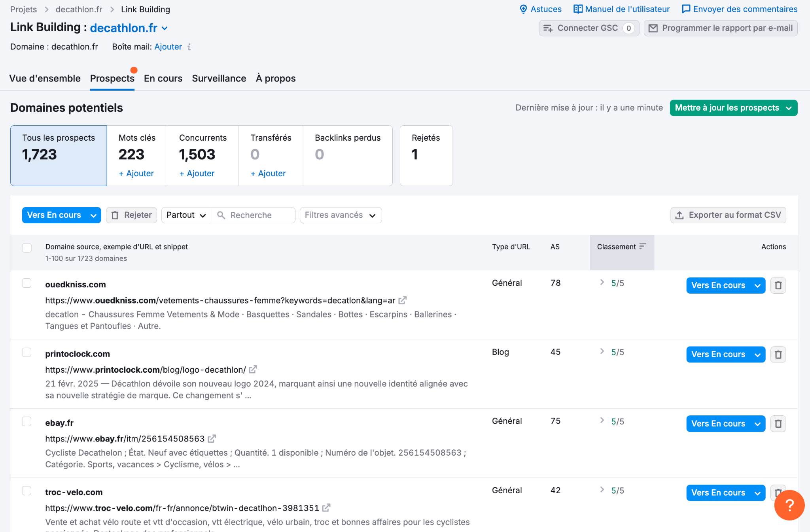Screen dimensions: 810x532
Task: Delete the ebay.fr prospect with trash icon
Action: pos(778,424)
